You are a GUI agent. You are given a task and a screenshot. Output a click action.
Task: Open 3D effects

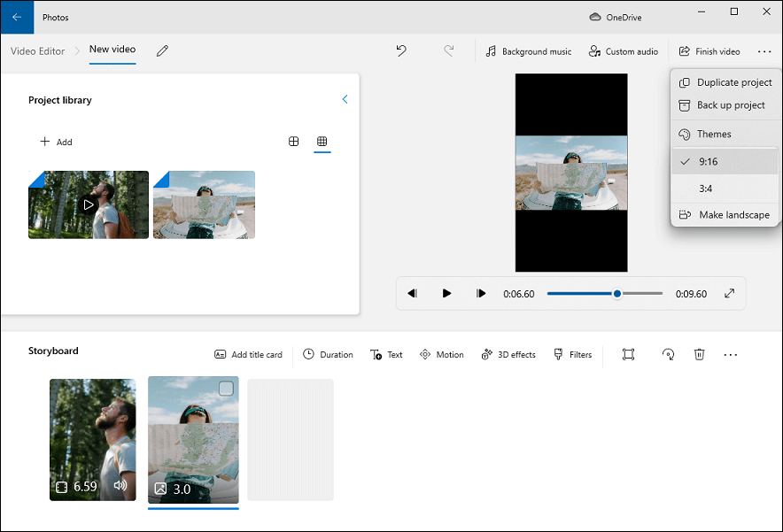point(508,354)
